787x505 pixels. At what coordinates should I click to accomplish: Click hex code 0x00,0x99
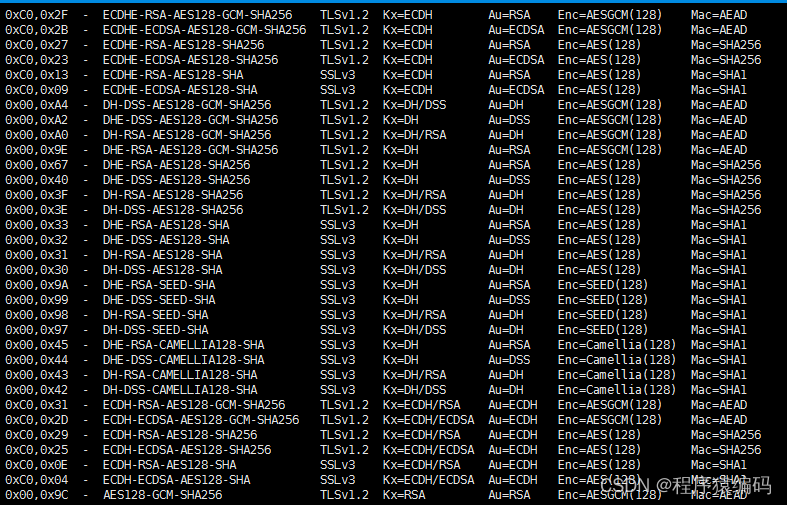coord(37,300)
